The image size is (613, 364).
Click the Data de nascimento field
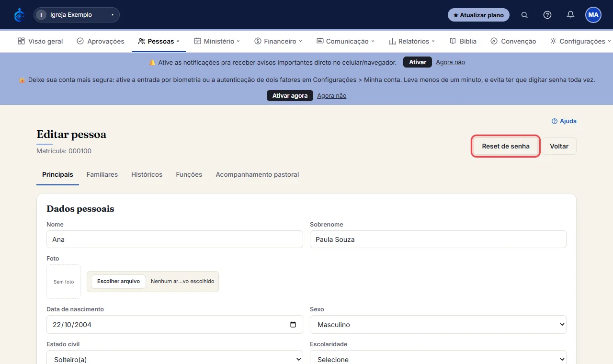pos(175,325)
